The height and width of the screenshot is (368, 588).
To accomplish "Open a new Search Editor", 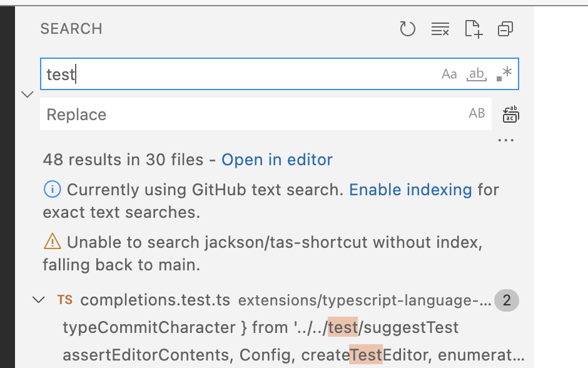I will (x=474, y=29).
